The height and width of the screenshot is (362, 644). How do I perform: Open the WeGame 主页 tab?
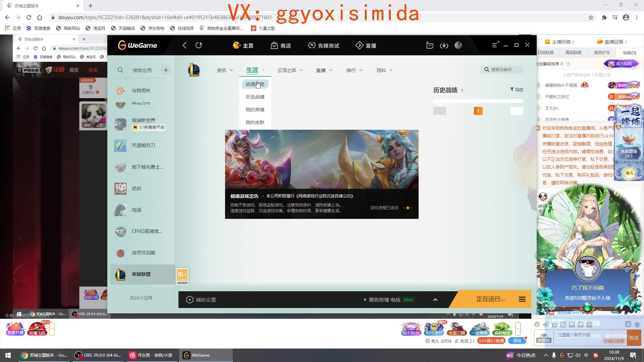pos(243,45)
